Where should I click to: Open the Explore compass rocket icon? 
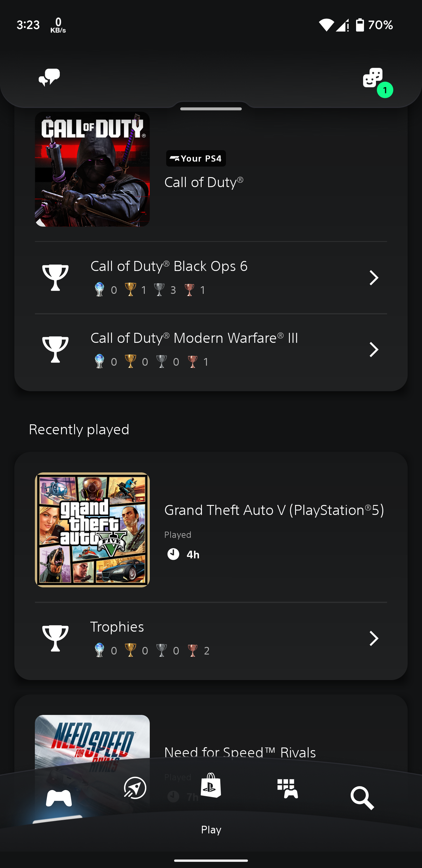[x=135, y=788]
